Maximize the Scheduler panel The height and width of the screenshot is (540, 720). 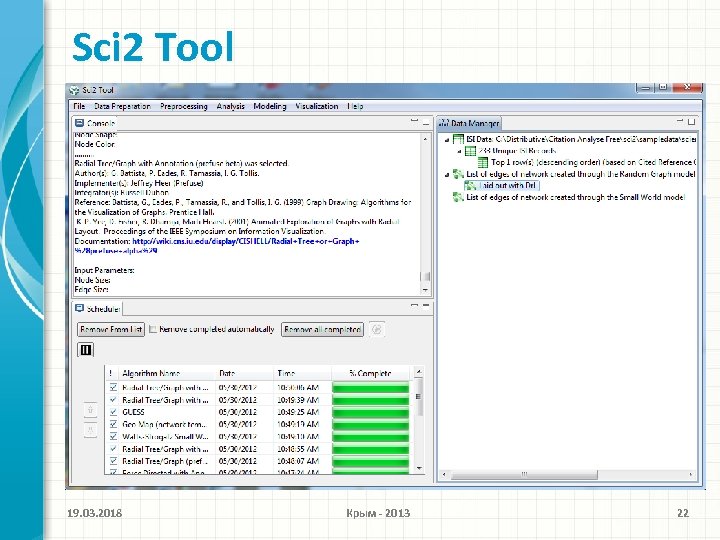pyautogui.click(x=426, y=305)
